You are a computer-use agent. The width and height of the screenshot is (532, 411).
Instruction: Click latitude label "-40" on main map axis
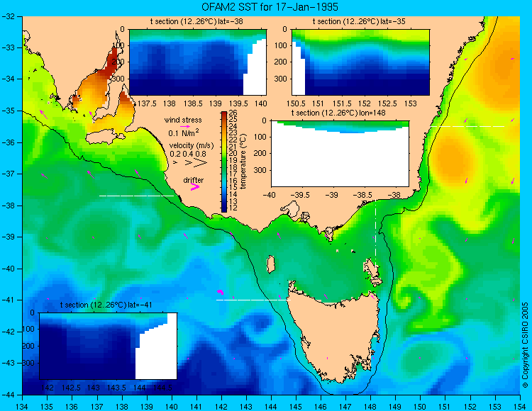point(8,269)
